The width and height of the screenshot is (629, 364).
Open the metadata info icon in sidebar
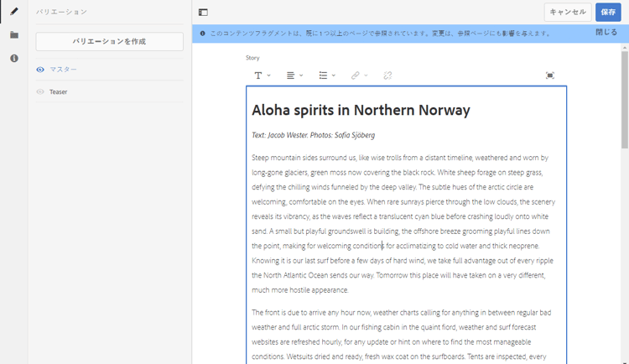tap(14, 58)
